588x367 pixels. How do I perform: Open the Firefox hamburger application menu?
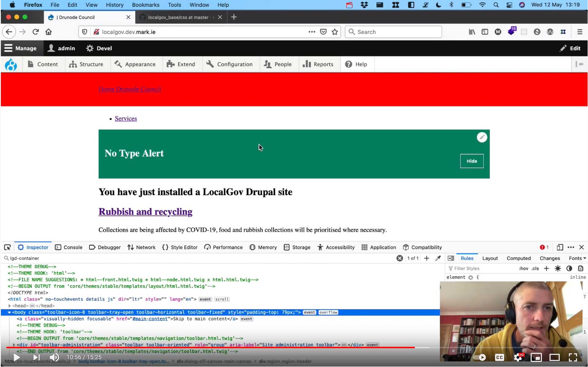(579, 32)
